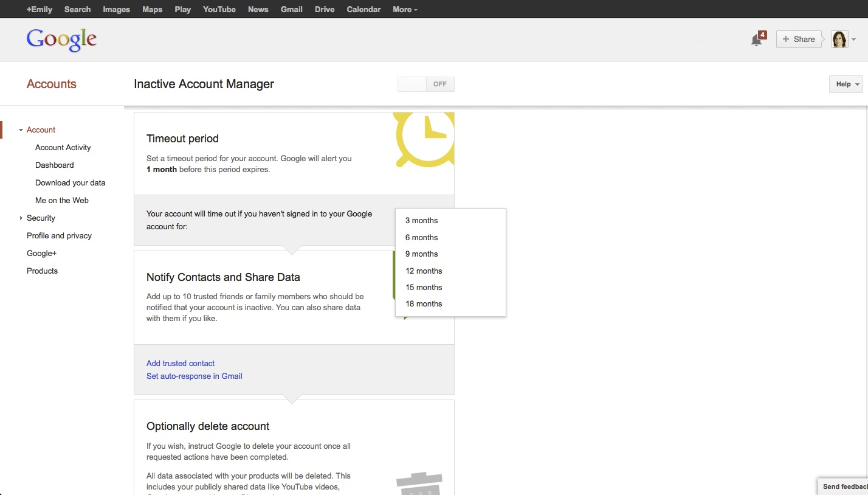Viewport: 868px width, 495px height.
Task: Open Gmail from the top bar
Action: coord(291,10)
